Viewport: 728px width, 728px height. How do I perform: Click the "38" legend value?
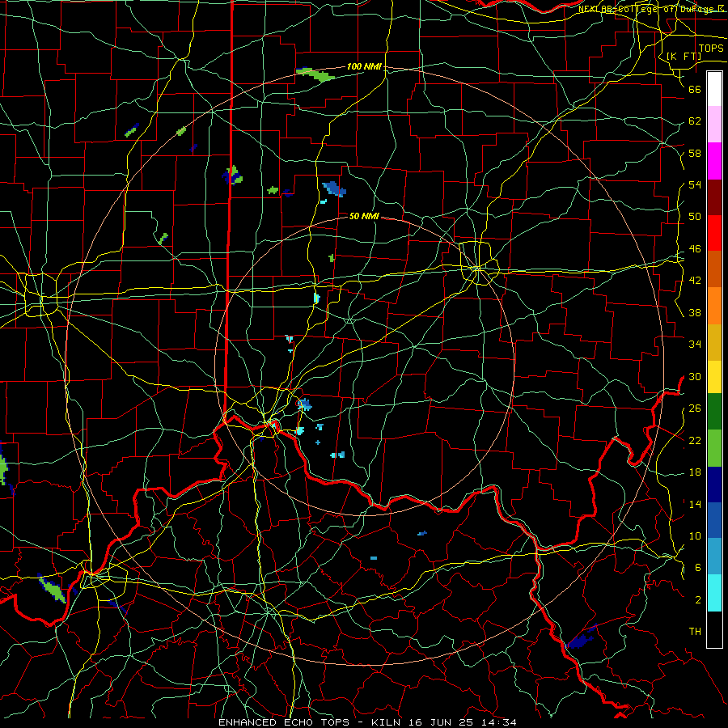pos(695,313)
